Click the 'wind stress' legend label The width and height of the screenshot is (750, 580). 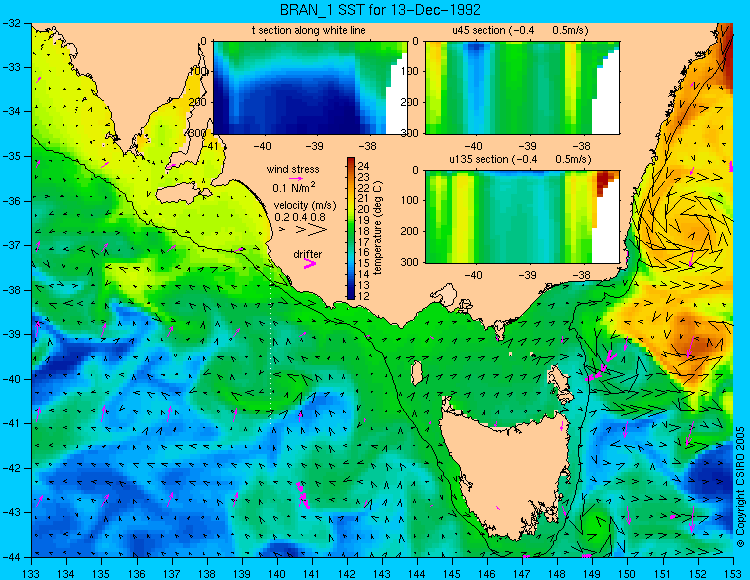[293, 169]
